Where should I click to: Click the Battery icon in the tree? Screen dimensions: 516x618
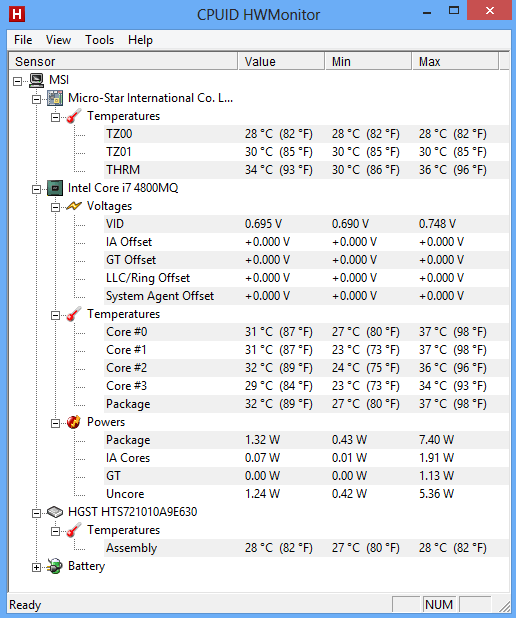click(x=55, y=566)
